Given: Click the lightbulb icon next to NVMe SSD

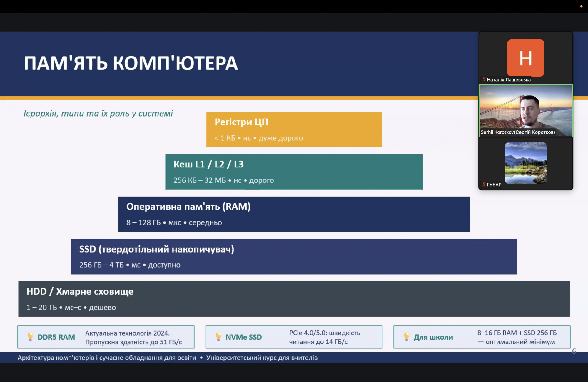Looking at the screenshot, I should point(218,337).
